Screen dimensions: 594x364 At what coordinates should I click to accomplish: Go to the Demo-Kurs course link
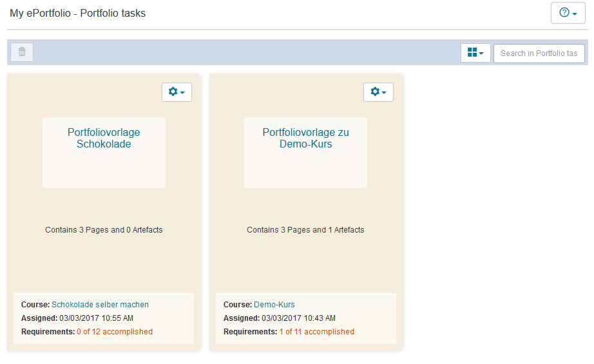pyautogui.click(x=274, y=304)
